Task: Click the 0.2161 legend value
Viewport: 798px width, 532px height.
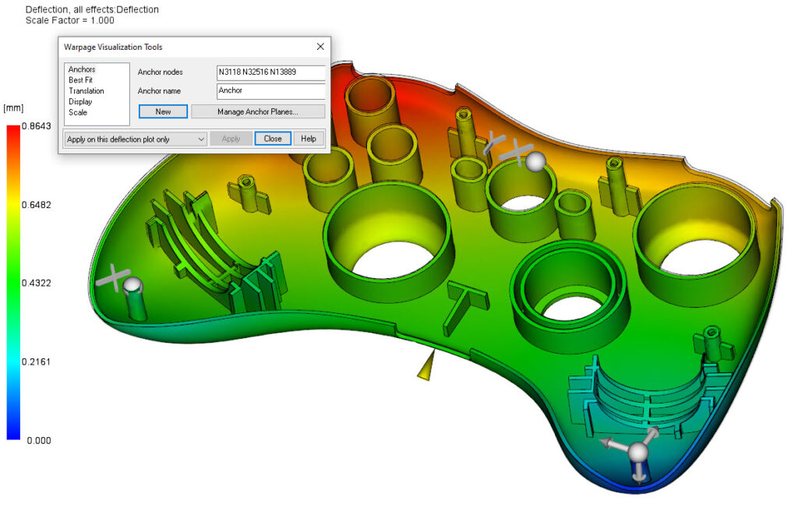Action: pos(36,362)
